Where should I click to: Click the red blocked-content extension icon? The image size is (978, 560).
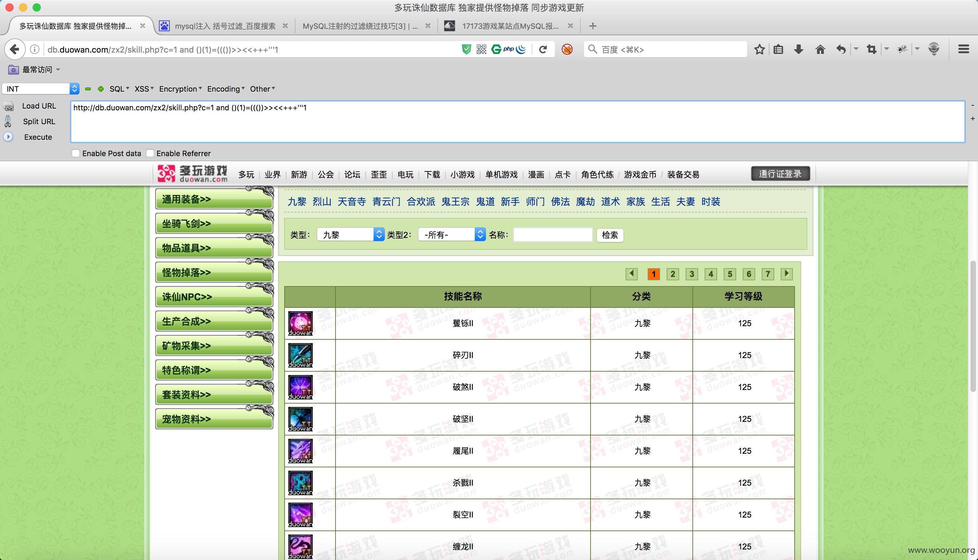(567, 49)
